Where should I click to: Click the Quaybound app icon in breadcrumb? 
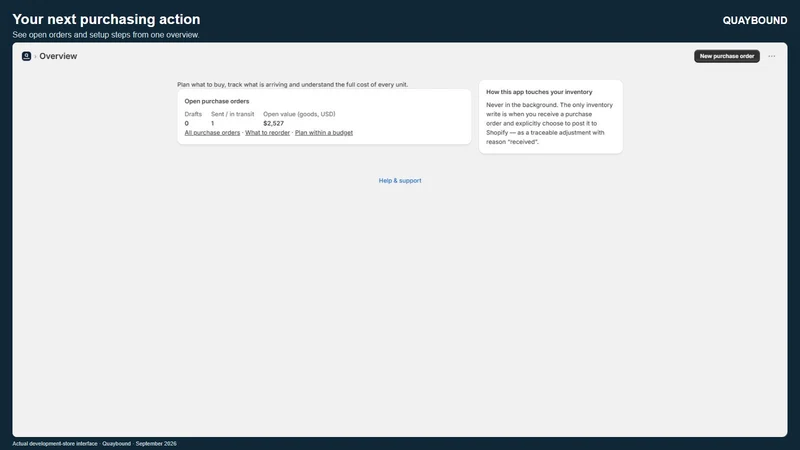(x=27, y=56)
